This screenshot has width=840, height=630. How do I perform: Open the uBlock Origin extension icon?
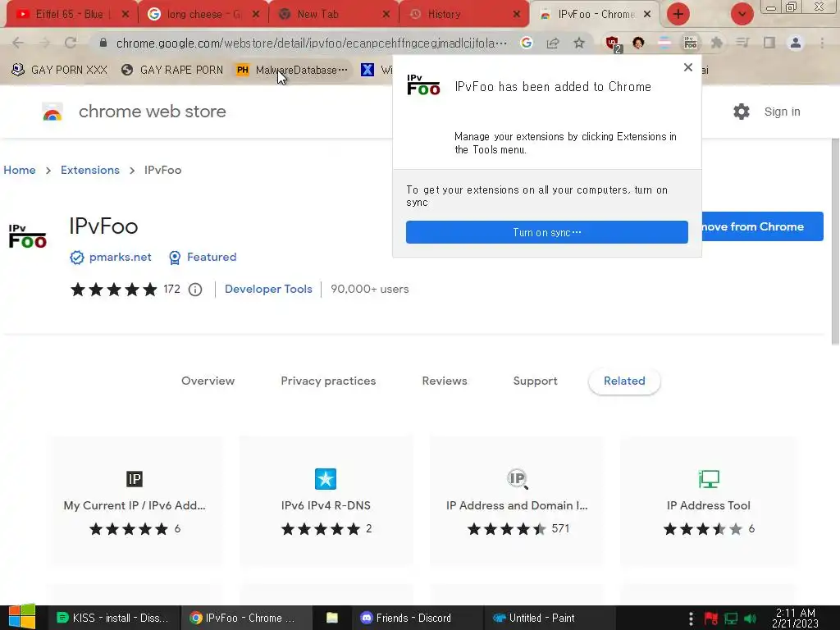point(613,43)
